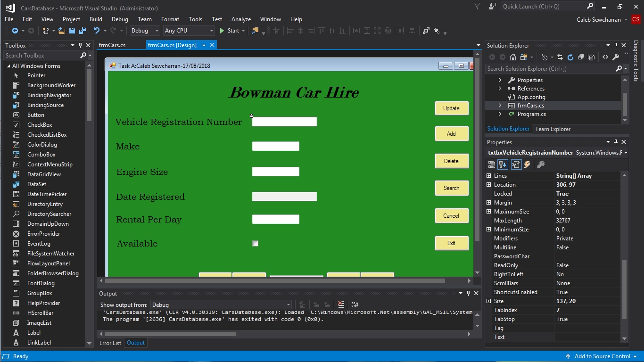Image resolution: width=644 pixels, height=362 pixels.
Task: Click Collapse All icon in Solution Explorer
Action: 581,57
